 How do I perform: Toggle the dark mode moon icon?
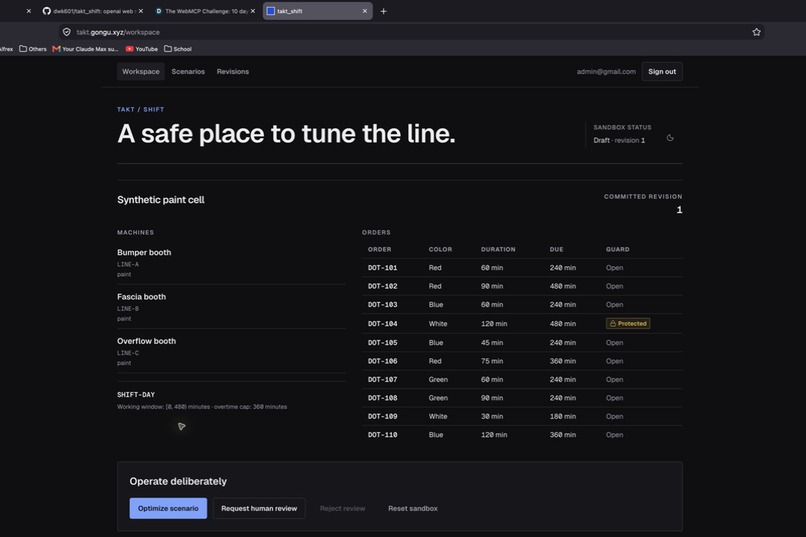(670, 138)
